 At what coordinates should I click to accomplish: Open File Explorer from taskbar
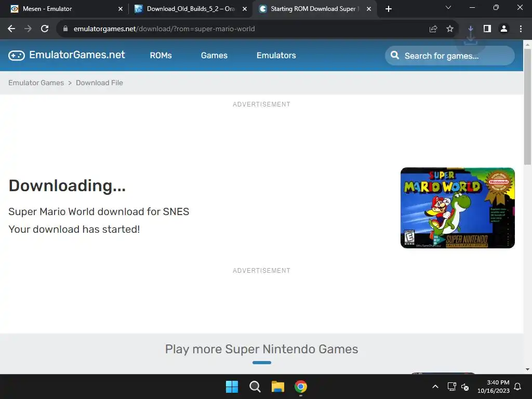(278, 387)
